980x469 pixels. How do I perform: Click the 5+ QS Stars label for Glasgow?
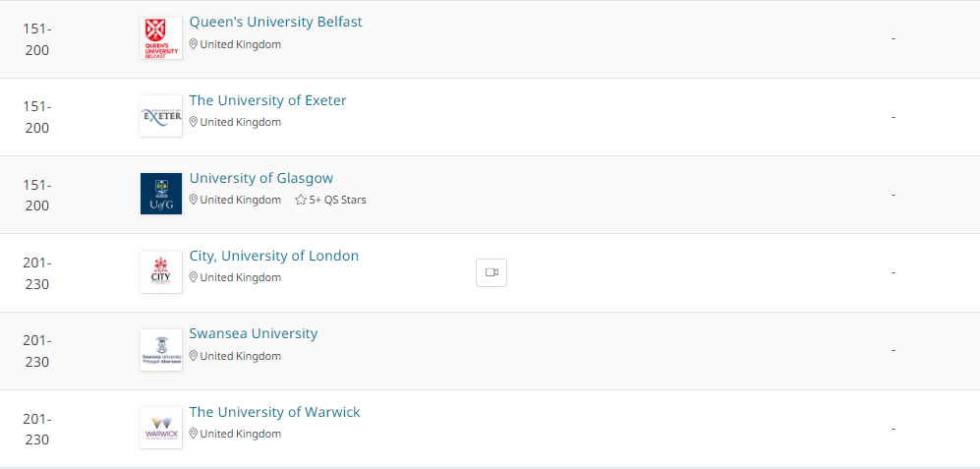[x=337, y=201]
